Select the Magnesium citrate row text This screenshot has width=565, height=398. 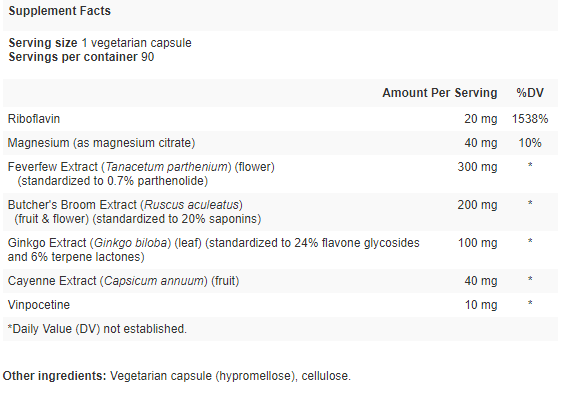point(101,143)
